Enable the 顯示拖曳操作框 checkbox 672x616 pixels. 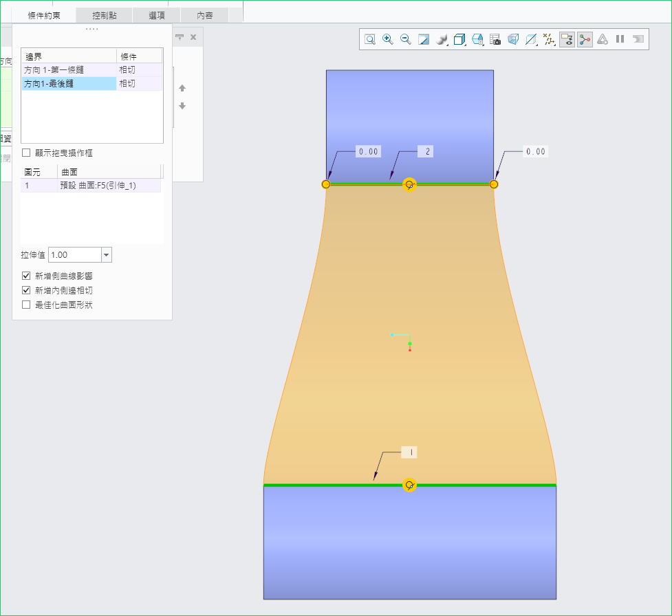[x=26, y=153]
